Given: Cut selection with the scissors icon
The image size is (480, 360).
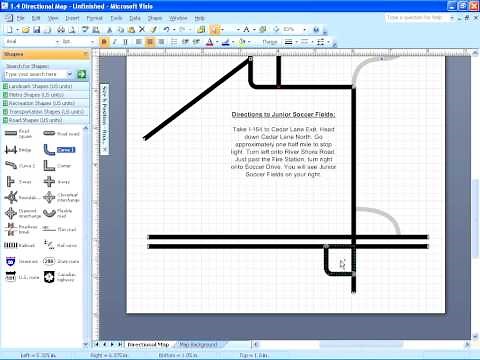Looking at the screenshot, I should (x=109, y=30).
